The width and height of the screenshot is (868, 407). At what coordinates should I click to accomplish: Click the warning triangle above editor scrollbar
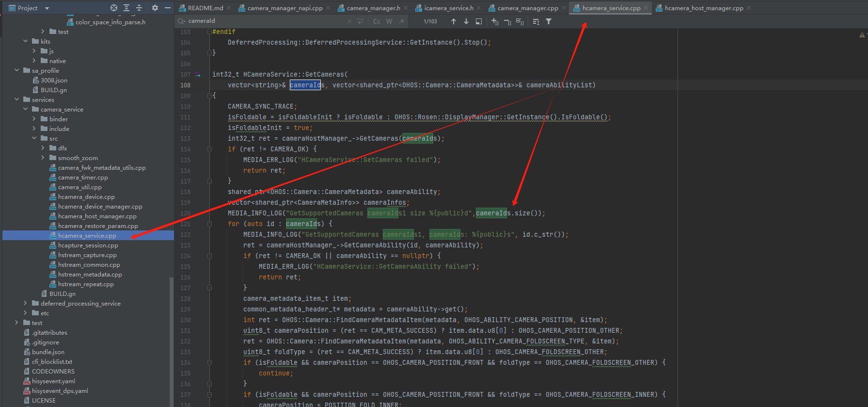point(862,35)
